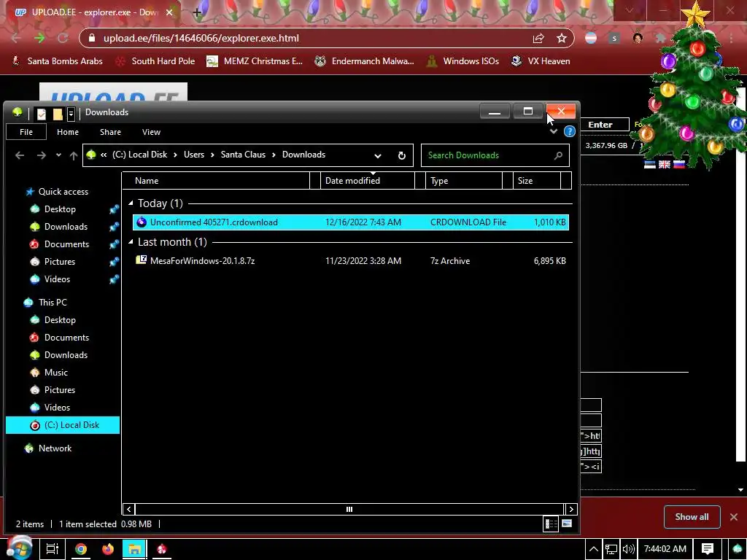This screenshot has height=560, width=747.
Task: Open MEMZ Christmas bookmark
Action: point(255,61)
